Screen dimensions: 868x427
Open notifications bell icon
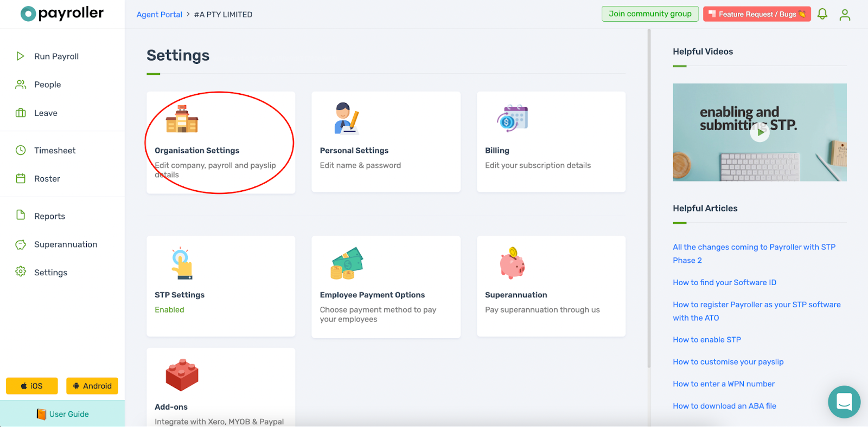[822, 14]
